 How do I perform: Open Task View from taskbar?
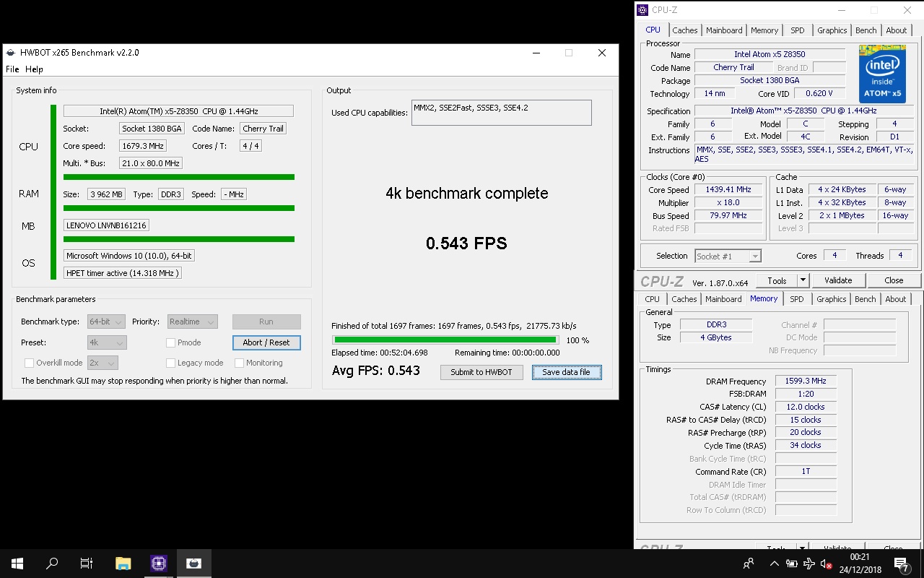pyautogui.click(x=87, y=564)
